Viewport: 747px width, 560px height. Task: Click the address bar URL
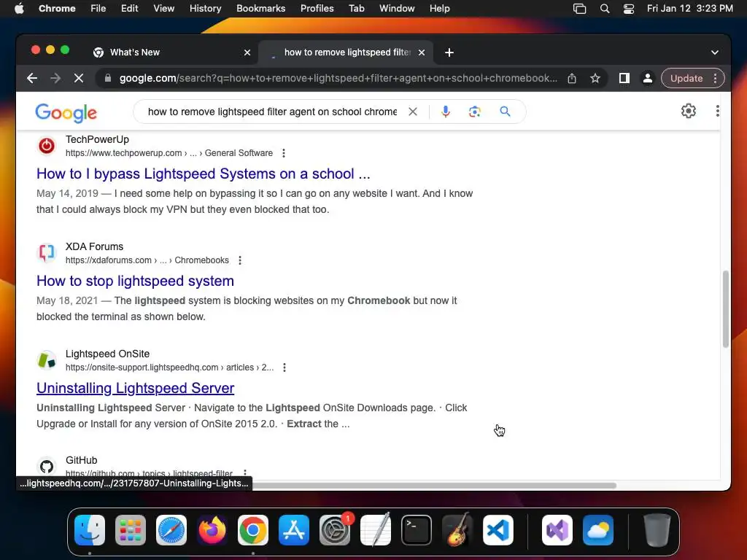tap(338, 78)
